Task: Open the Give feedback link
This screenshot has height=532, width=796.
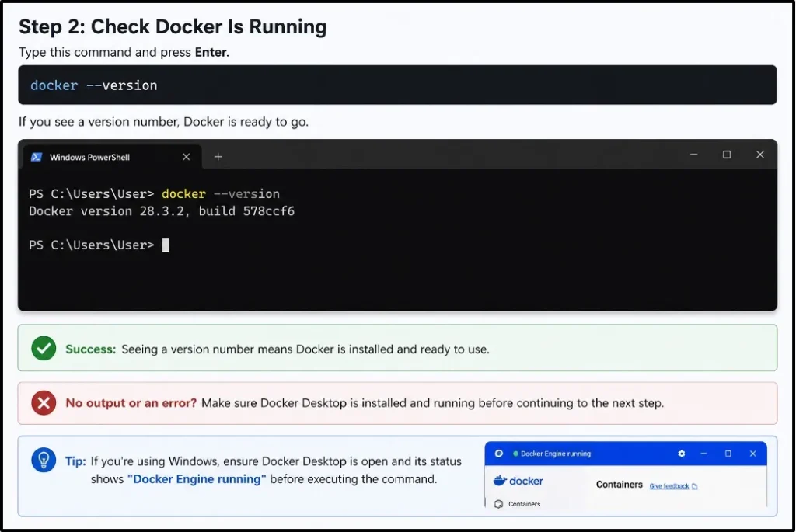Action: coord(669,486)
